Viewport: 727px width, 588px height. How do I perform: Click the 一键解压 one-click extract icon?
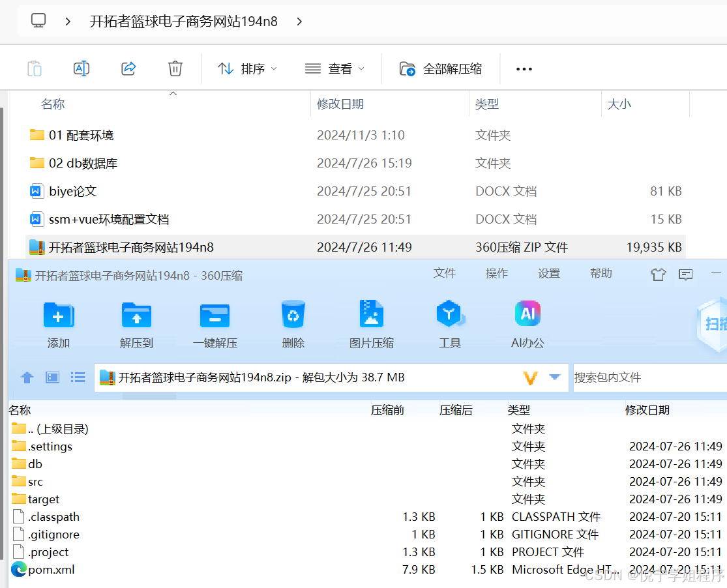click(x=215, y=316)
